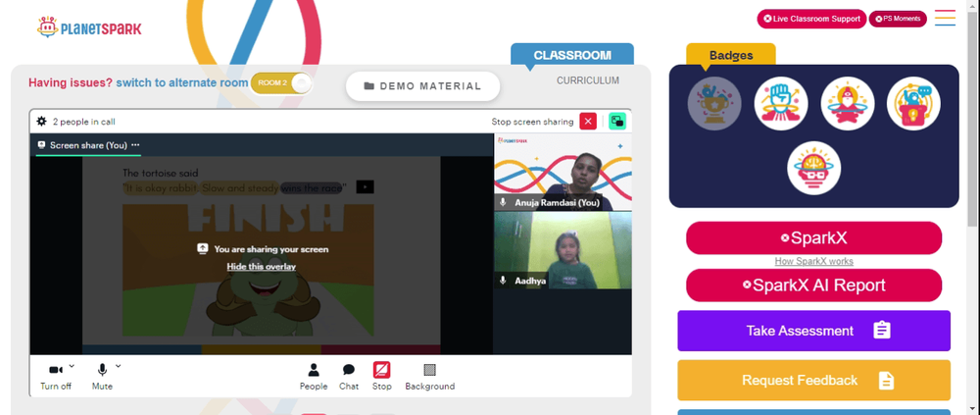Click Take Assessment button
The image size is (980, 415).
(x=813, y=331)
